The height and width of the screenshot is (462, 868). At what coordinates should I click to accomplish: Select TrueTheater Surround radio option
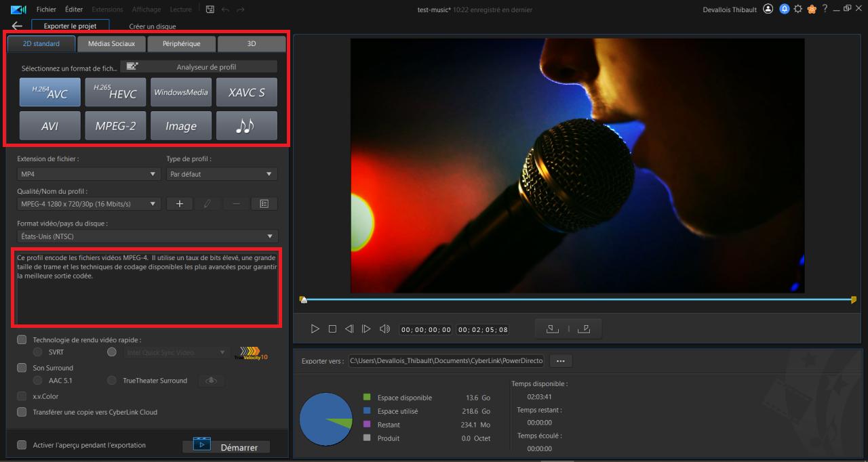(x=112, y=380)
